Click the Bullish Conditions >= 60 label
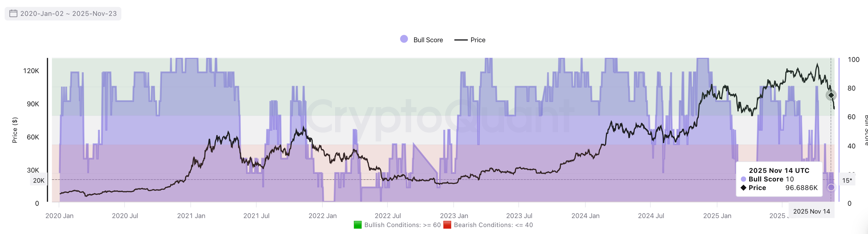The image size is (868, 234). coord(402,225)
